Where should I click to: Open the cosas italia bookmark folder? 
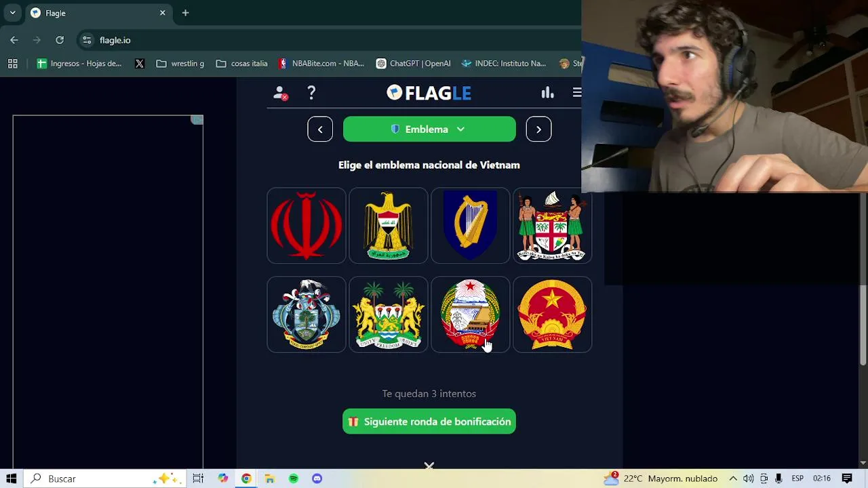click(x=241, y=64)
